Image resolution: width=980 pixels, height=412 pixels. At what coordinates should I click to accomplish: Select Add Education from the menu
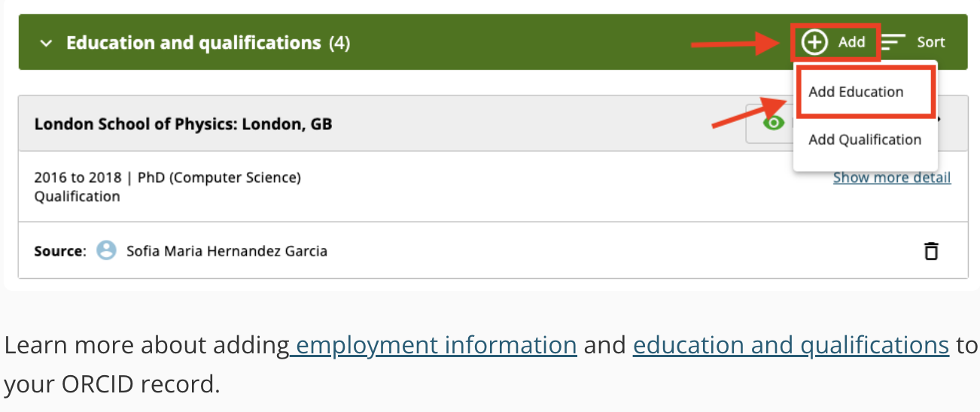[856, 92]
